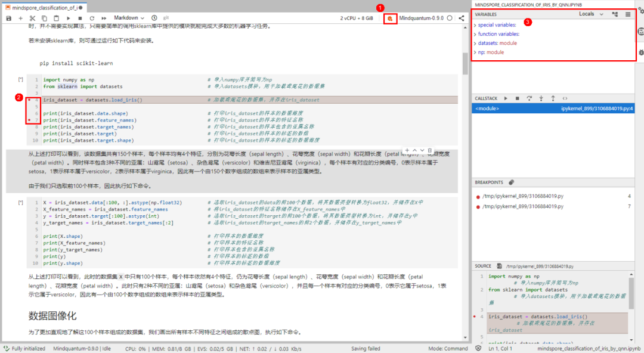Toggle the breakpoint on line 4
This screenshot has height=353, width=644.
coord(29,100)
